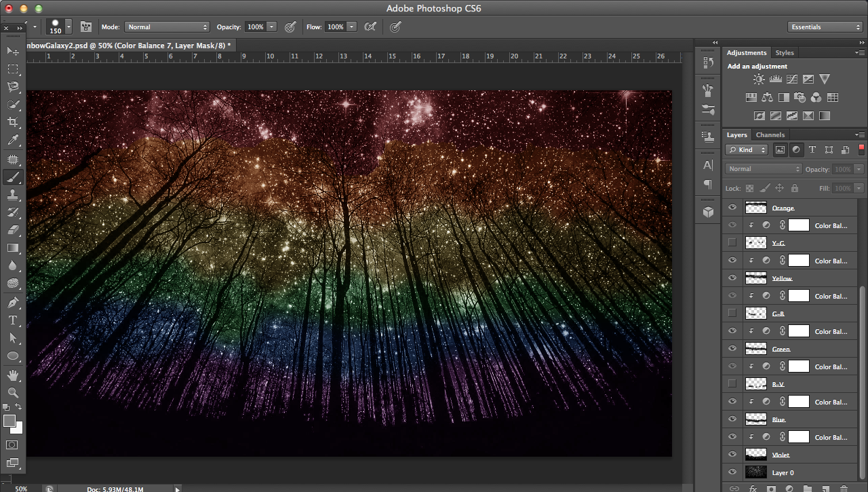The width and height of the screenshot is (868, 492).
Task: Open the Brush Preset picker arrow
Action: tap(68, 27)
